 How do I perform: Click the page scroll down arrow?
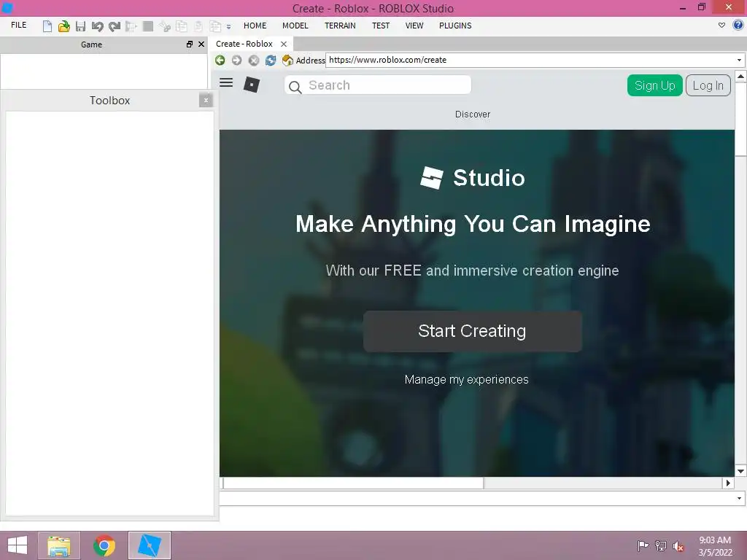[x=740, y=472]
